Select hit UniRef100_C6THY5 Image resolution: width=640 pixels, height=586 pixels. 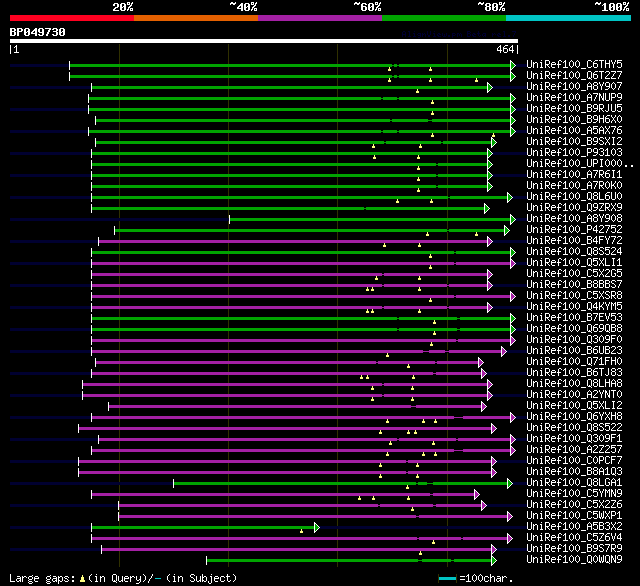click(574, 64)
